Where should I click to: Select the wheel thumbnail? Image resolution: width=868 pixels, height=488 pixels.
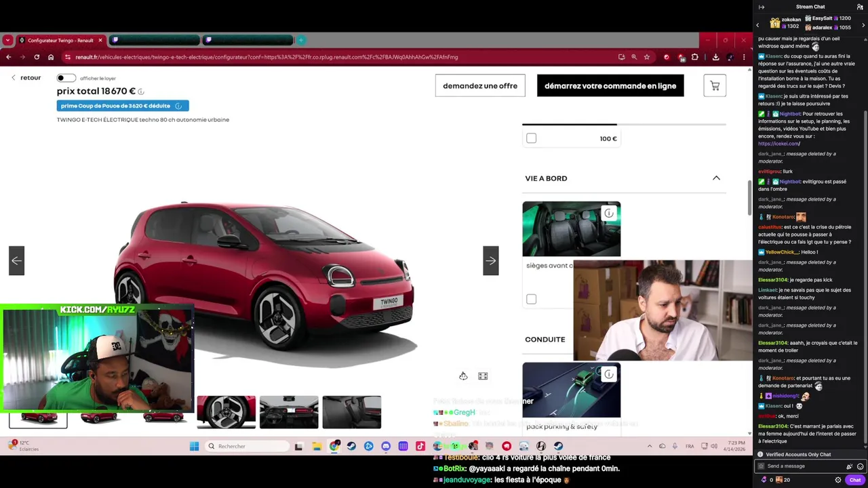pyautogui.click(x=226, y=412)
